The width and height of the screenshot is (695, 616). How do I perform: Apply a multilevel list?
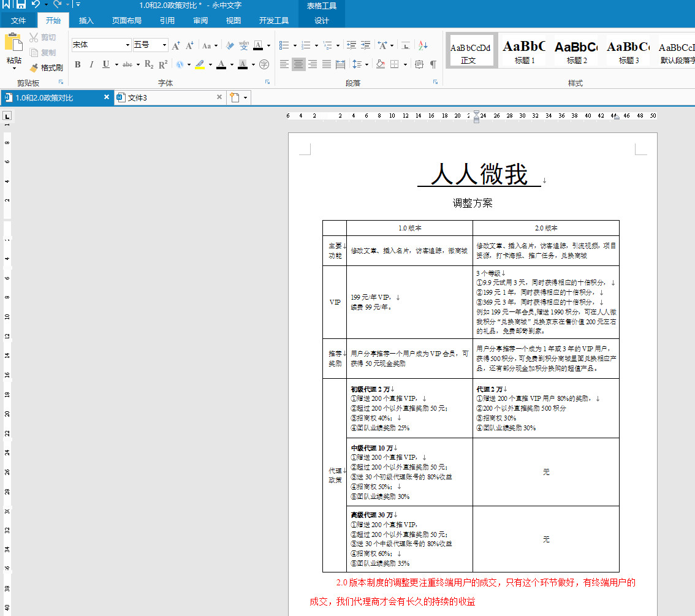click(x=327, y=45)
